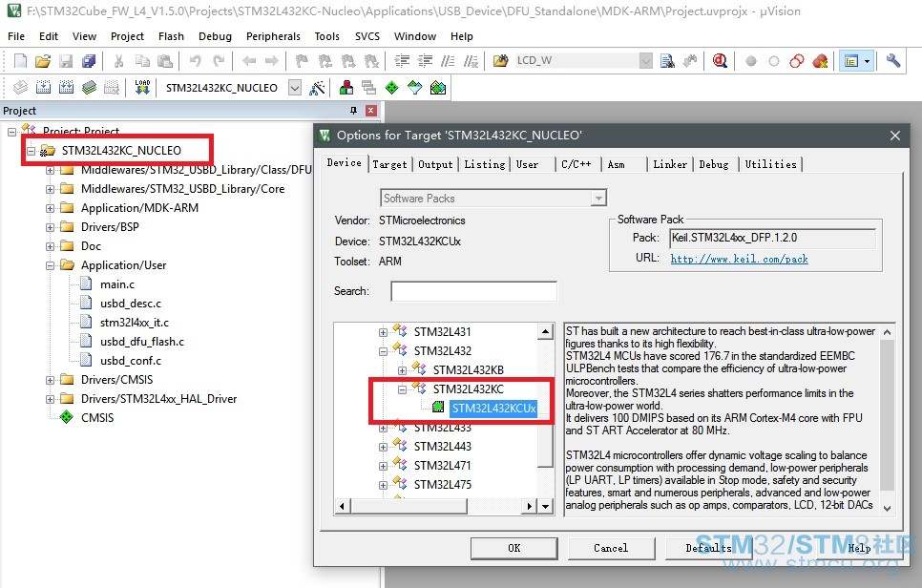Click description pane scroll-down arrow
922x588 pixels.
point(888,508)
